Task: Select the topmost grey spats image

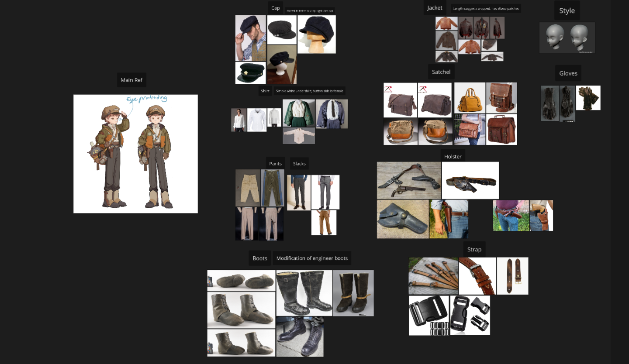Action: 241,280
